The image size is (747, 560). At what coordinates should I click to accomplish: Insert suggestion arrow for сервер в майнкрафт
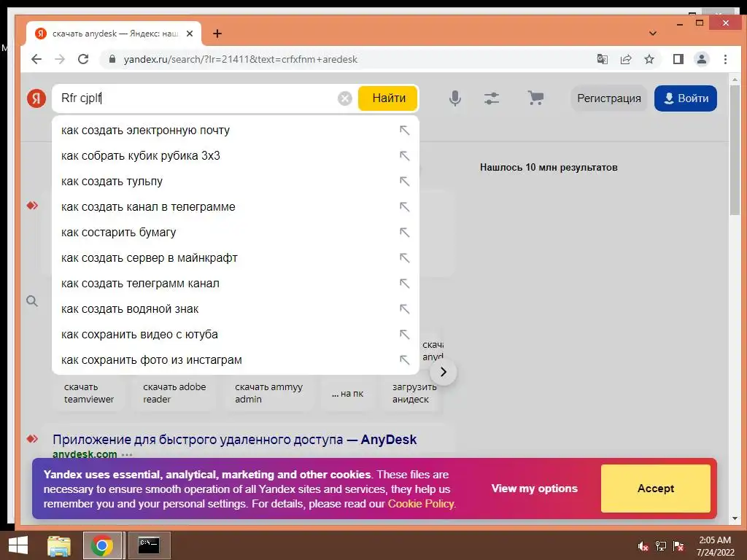pos(404,257)
